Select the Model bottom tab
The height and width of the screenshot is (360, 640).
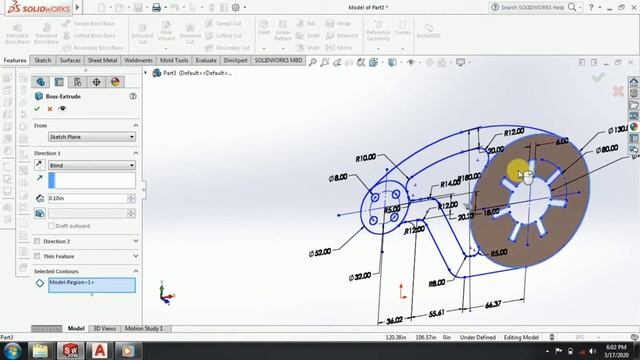coord(76,329)
